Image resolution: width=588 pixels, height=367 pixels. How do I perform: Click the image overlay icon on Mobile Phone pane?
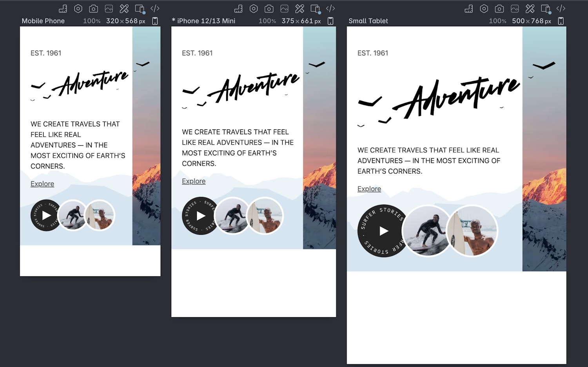click(x=109, y=9)
